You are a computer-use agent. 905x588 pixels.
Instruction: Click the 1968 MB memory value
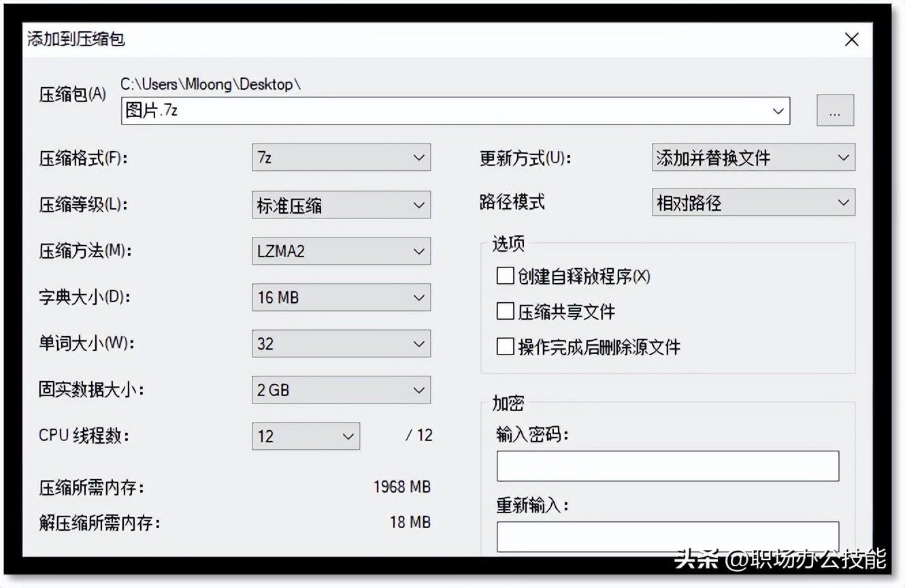[x=401, y=487]
